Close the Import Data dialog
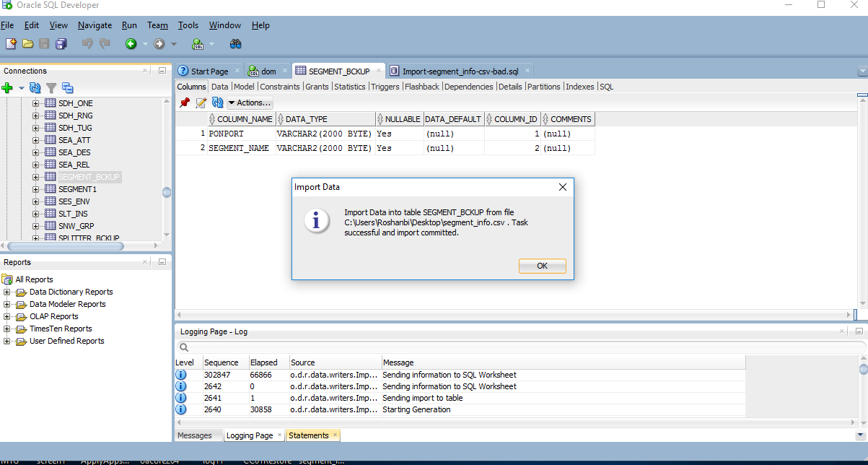Image resolution: width=868 pixels, height=465 pixels. click(x=563, y=187)
